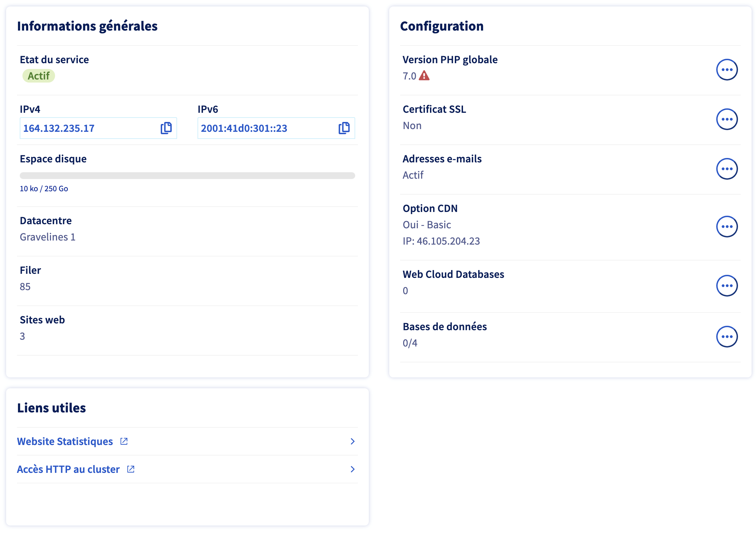Open actions menu for Bases de données
756x534 pixels.
point(727,337)
